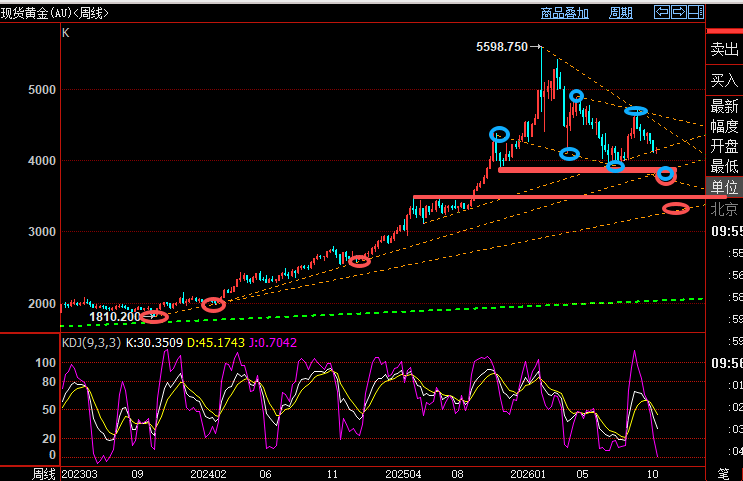Open the 笔 tick tab at bottom right

[724, 474]
